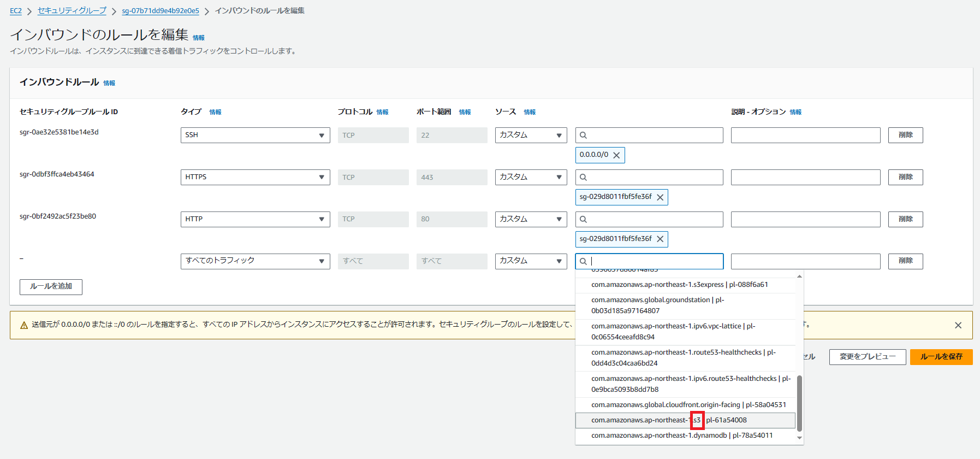Open the すべてのトラフィック type dropdown
This screenshot has height=459, width=980.
256,261
